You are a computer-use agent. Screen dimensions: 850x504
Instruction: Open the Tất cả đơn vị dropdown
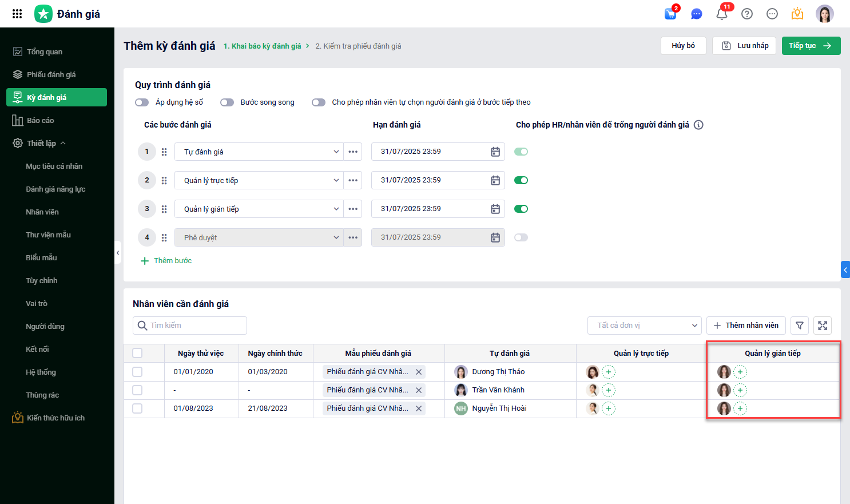pos(644,326)
